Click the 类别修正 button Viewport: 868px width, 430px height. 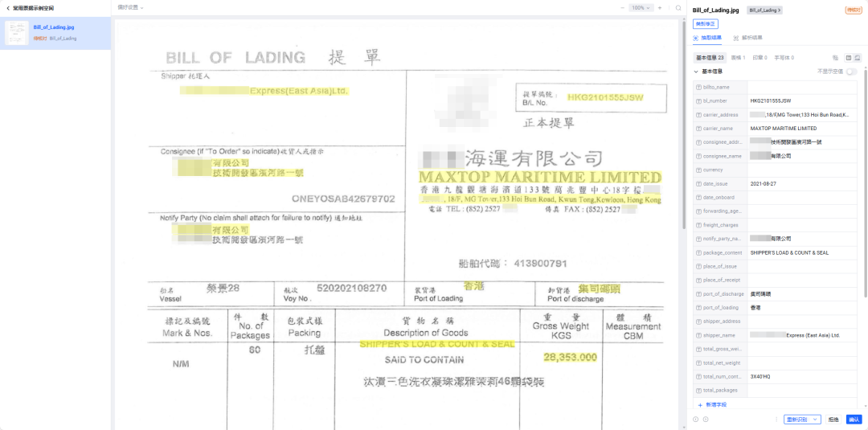(706, 24)
